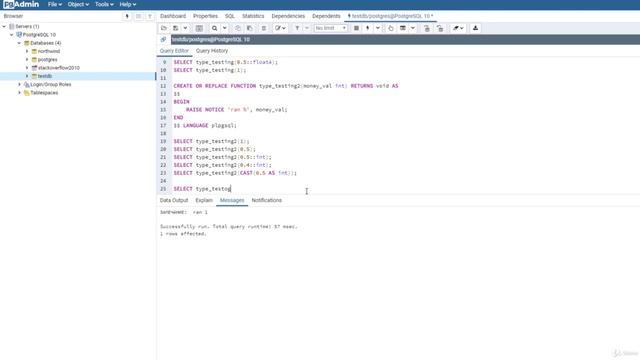Click the Download as CSV icon
This screenshot has height=360, width=640.
pyautogui.click(x=476, y=28)
